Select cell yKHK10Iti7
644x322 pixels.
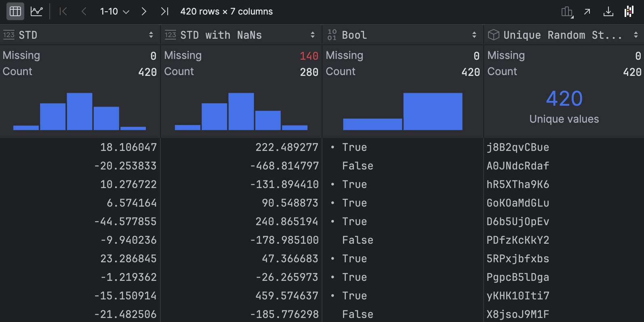click(x=564, y=296)
